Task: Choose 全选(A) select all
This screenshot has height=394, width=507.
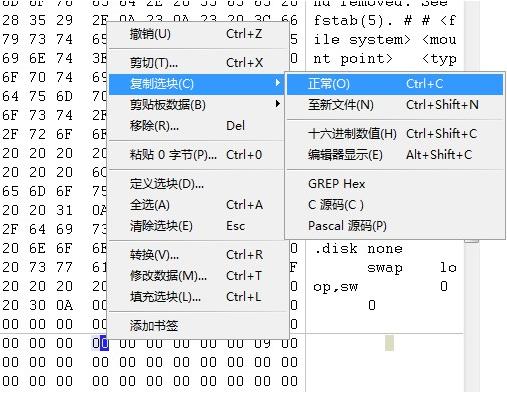Action: coord(198,205)
